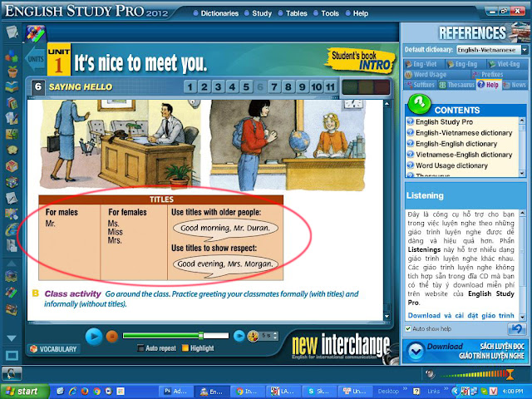Viewport: 532px width, 399px height.
Task: Stop the audio with the orange button
Action: point(111,337)
